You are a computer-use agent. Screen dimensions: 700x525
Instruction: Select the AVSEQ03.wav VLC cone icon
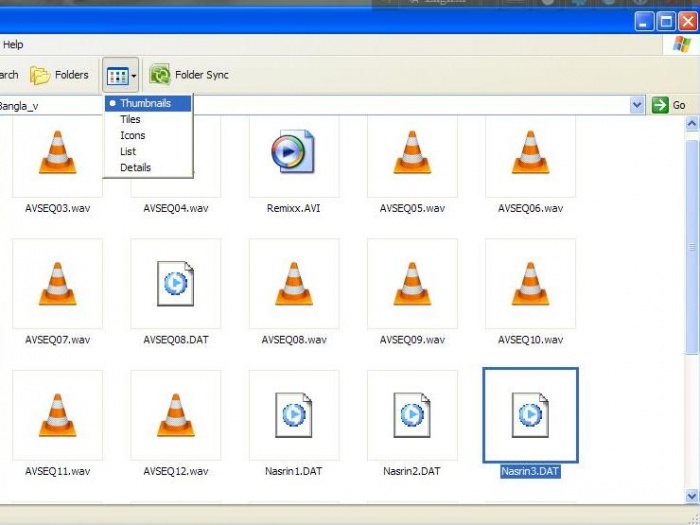pos(58,152)
